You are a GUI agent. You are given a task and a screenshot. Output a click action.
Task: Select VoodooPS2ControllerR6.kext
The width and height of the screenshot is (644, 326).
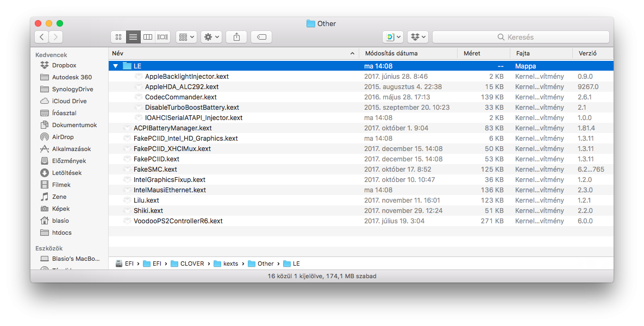[361, 221]
